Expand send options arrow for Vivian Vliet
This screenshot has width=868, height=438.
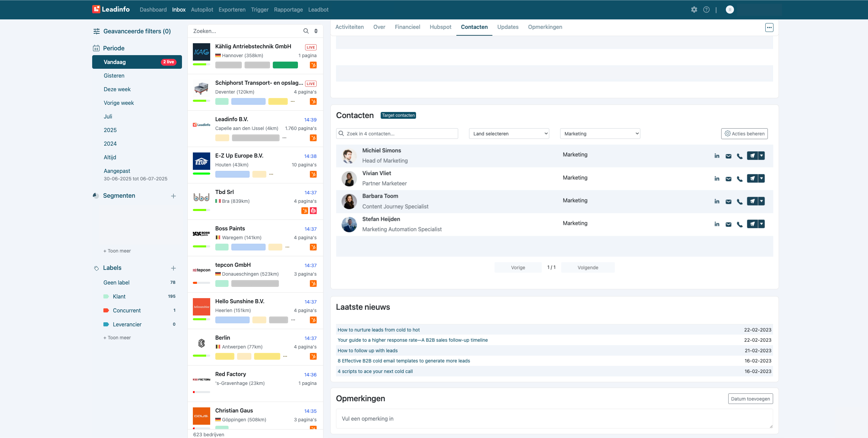pyautogui.click(x=762, y=178)
